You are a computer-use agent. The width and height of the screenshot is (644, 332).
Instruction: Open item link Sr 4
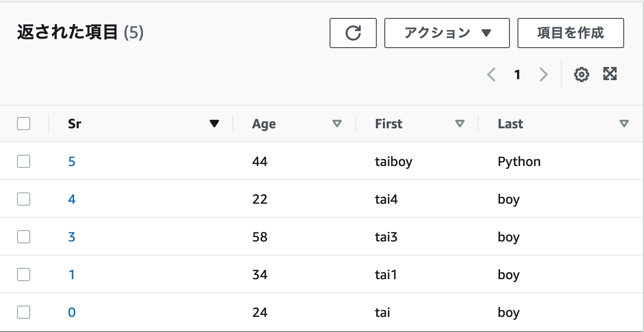[x=72, y=199]
